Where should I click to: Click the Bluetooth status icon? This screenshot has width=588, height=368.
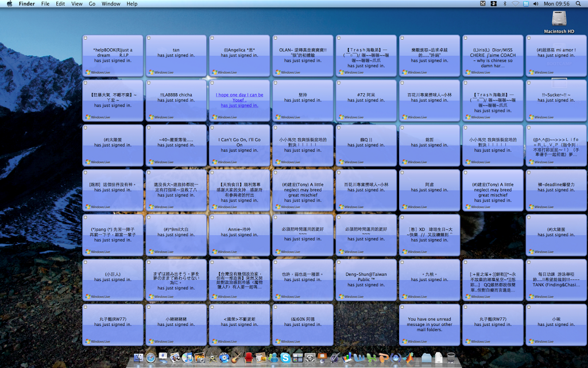tap(505, 4)
